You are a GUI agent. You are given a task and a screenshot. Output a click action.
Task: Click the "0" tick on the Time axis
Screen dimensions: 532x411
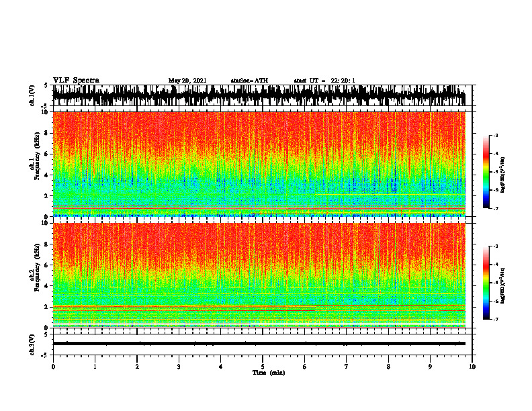coord(53,367)
